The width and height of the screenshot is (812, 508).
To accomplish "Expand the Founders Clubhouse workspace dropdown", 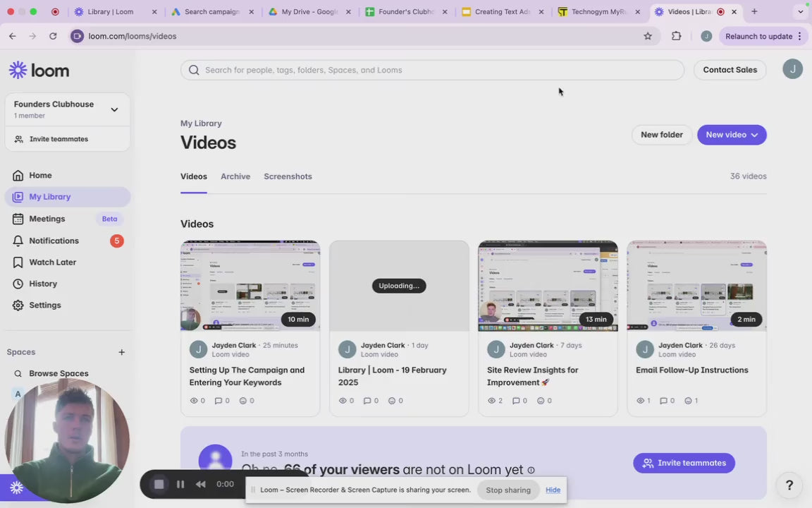I will point(114,109).
